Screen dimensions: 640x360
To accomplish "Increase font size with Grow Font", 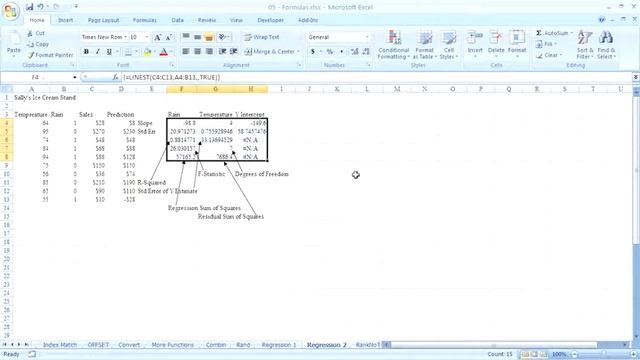I will [x=157, y=37].
